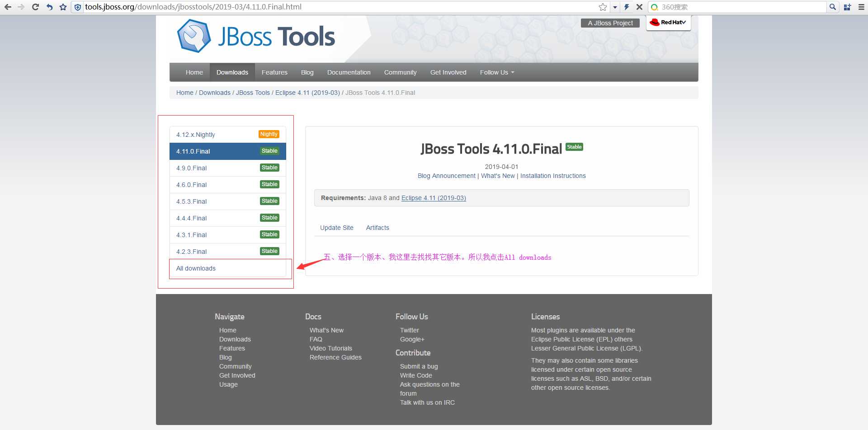The height and width of the screenshot is (430, 868).
Task: Open the extensions grid icon
Action: click(847, 7)
